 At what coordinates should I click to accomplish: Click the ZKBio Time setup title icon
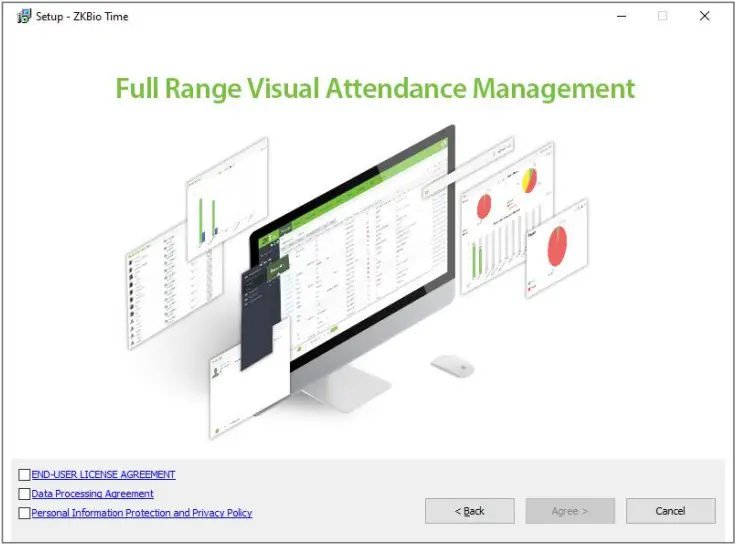coord(24,16)
